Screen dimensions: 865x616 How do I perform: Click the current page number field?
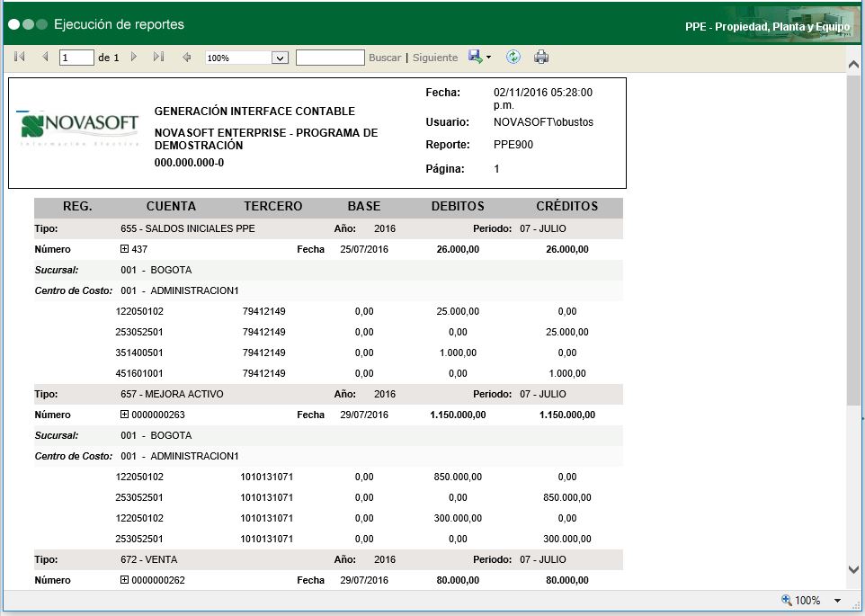[76, 58]
